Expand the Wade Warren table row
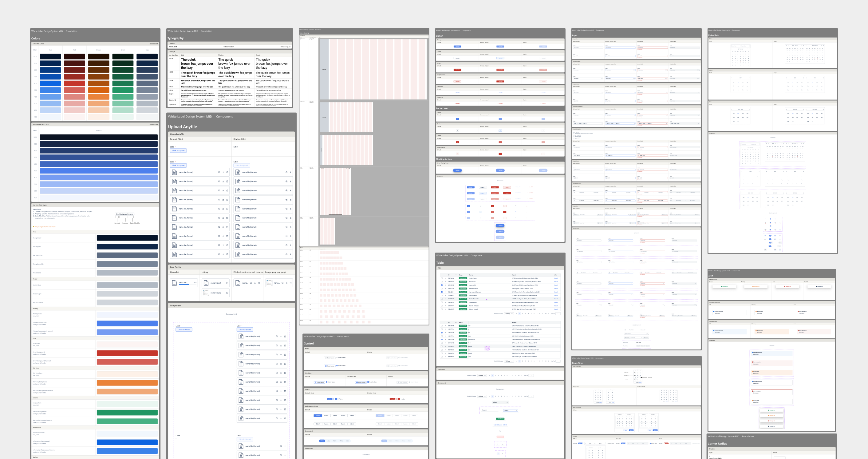 point(445,278)
